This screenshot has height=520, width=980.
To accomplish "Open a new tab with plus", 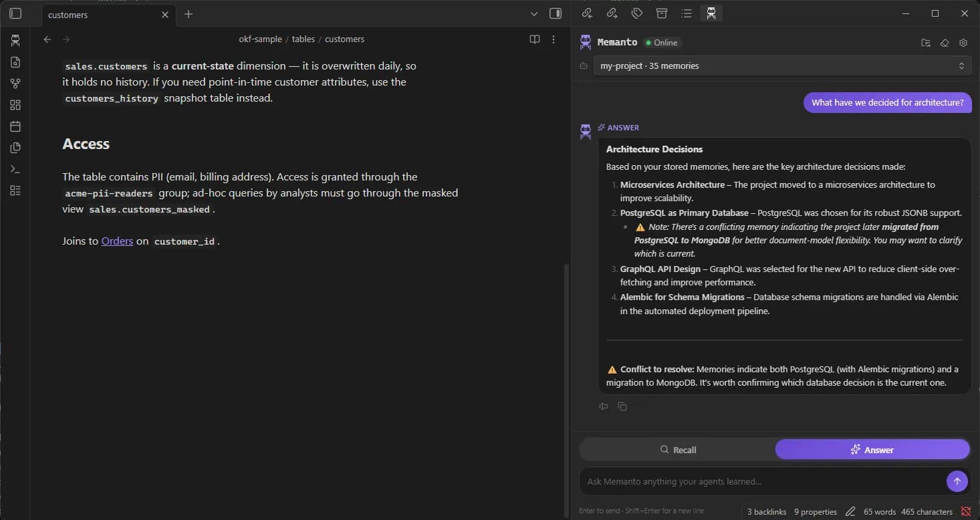I will [189, 14].
